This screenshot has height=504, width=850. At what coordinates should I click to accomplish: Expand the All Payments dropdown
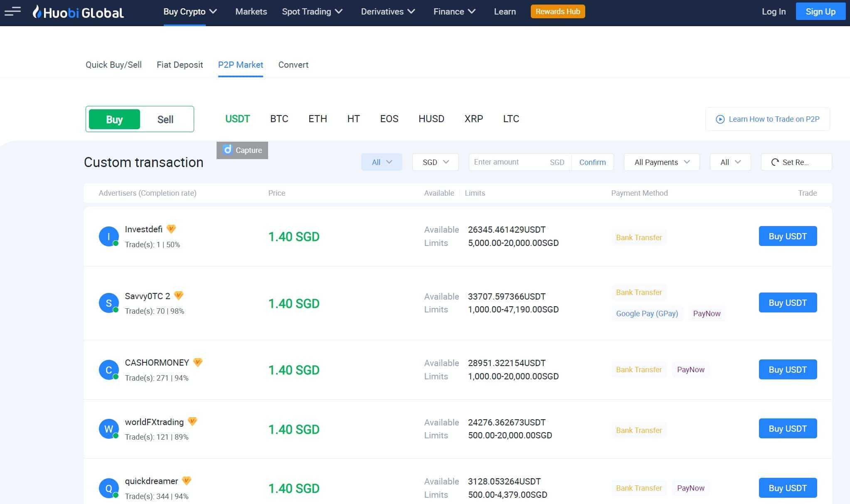click(x=661, y=162)
